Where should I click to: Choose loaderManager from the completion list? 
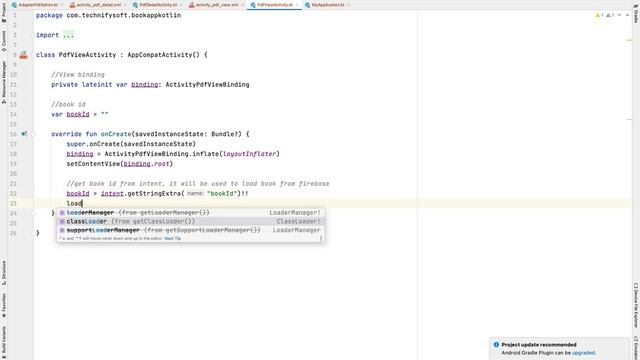(x=191, y=213)
